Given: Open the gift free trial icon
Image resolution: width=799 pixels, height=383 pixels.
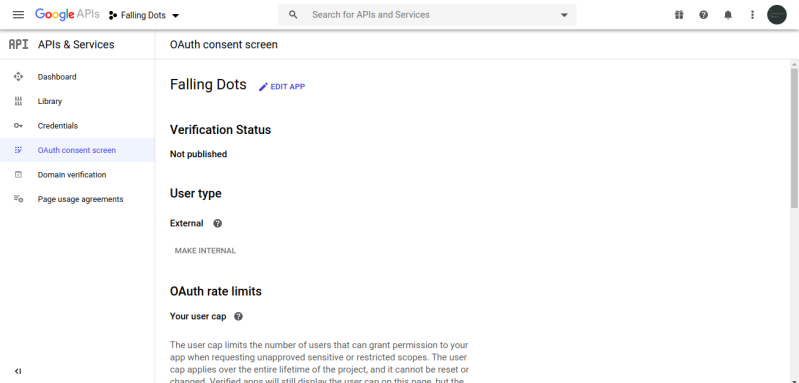Looking at the screenshot, I should (x=679, y=15).
